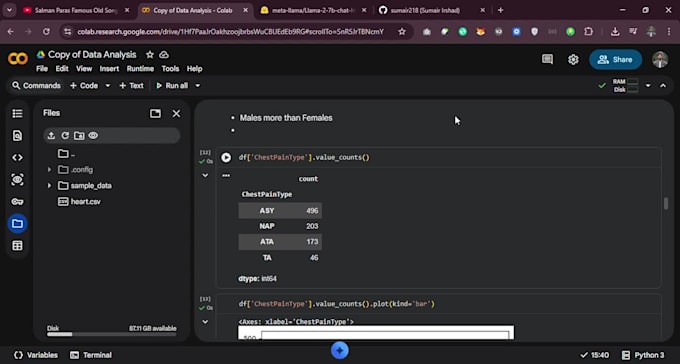The width and height of the screenshot is (680, 364).
Task: Collapse the header with the up chevron
Action: tap(663, 85)
